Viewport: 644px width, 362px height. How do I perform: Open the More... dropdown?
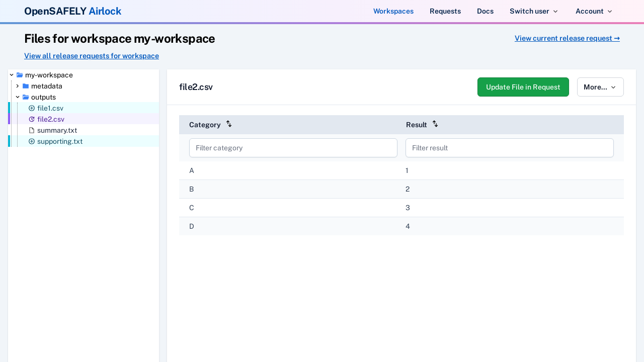point(600,87)
